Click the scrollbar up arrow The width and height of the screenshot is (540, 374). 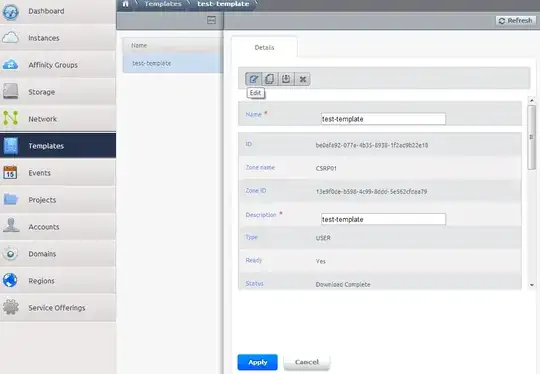[x=532, y=100]
